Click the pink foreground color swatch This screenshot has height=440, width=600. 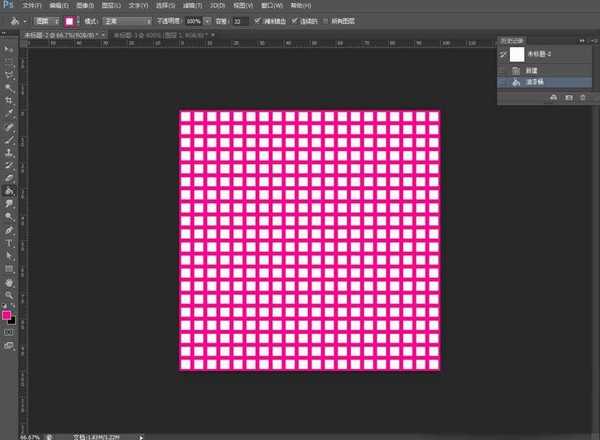pyautogui.click(x=7, y=315)
